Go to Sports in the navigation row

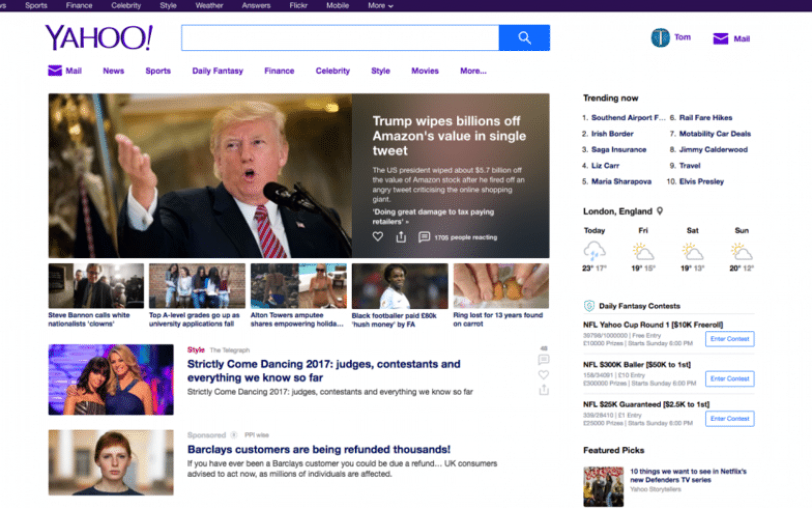point(158,71)
